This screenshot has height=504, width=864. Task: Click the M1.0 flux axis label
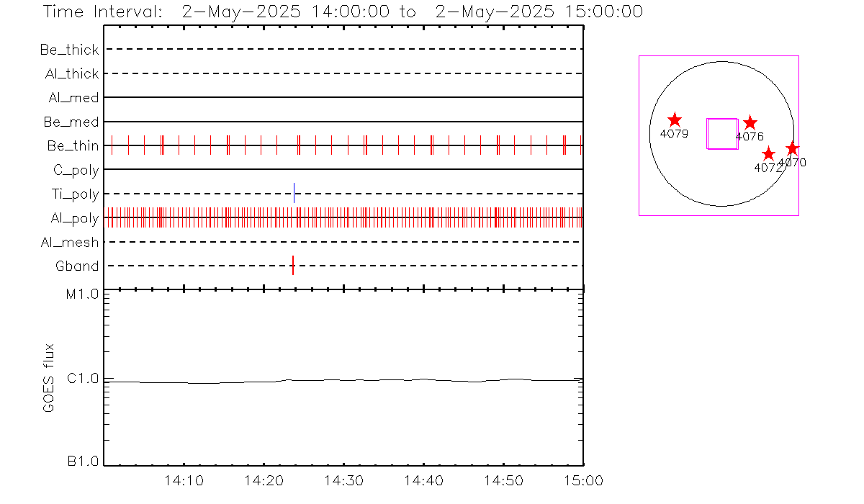pos(83,294)
